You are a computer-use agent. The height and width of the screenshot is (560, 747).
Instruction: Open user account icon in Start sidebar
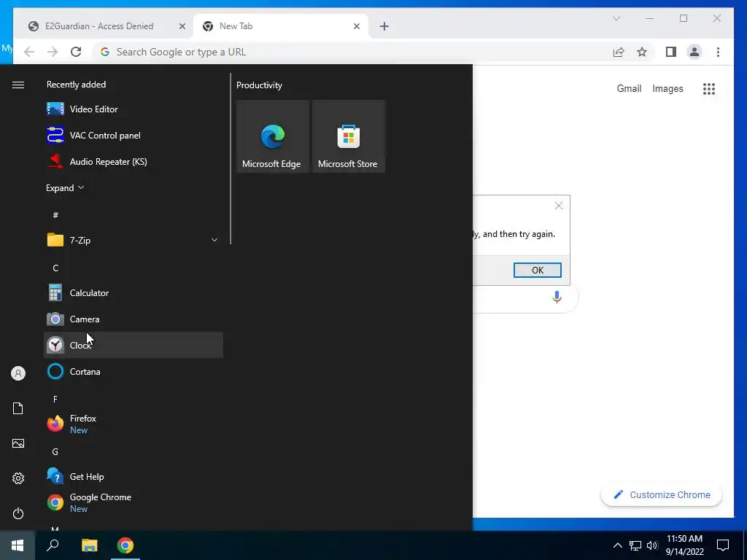[18, 373]
